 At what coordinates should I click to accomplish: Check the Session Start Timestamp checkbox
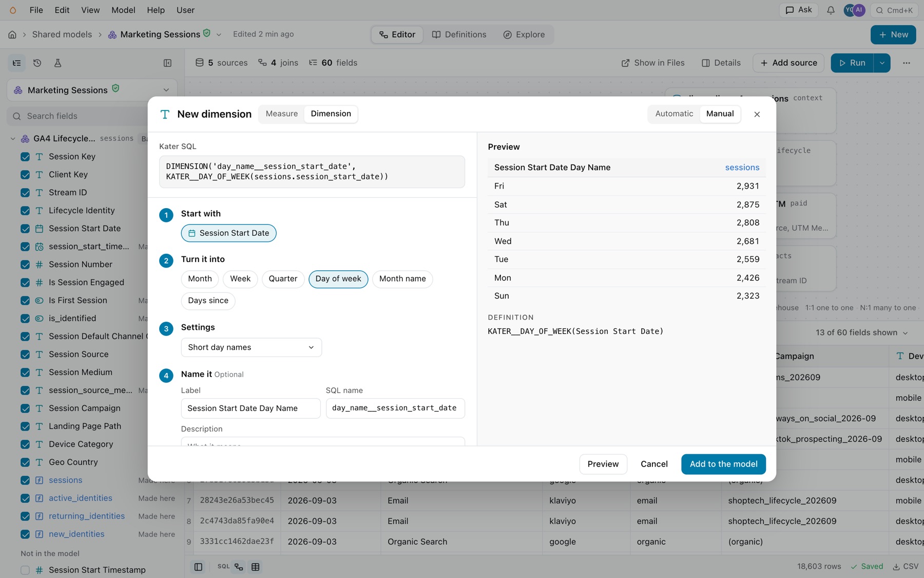click(25, 570)
